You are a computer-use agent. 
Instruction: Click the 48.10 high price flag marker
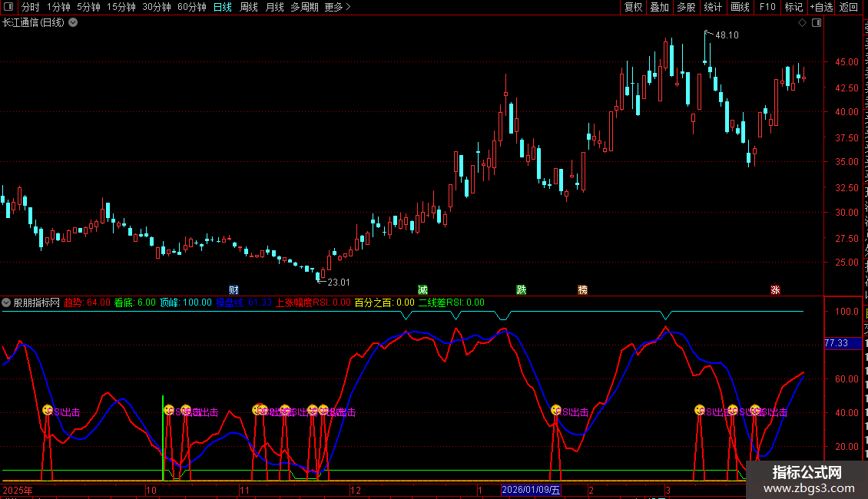[727, 35]
